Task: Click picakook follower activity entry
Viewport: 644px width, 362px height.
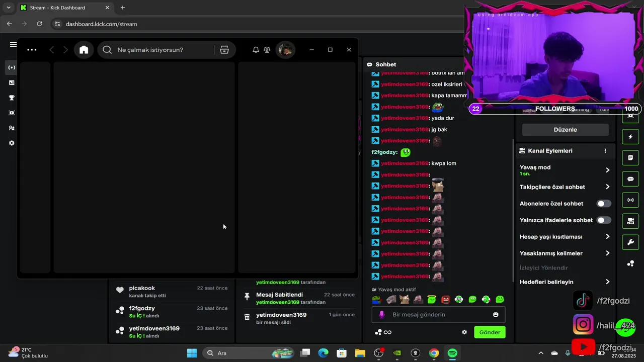Action: pyautogui.click(x=171, y=292)
